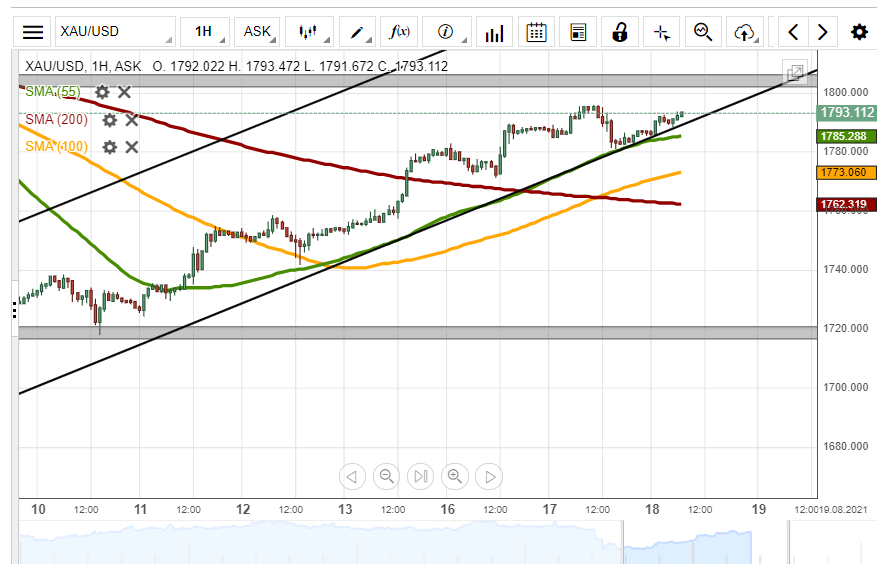Open the calendar date picker icon
Viewport: 877px width, 574px height.
(x=536, y=32)
